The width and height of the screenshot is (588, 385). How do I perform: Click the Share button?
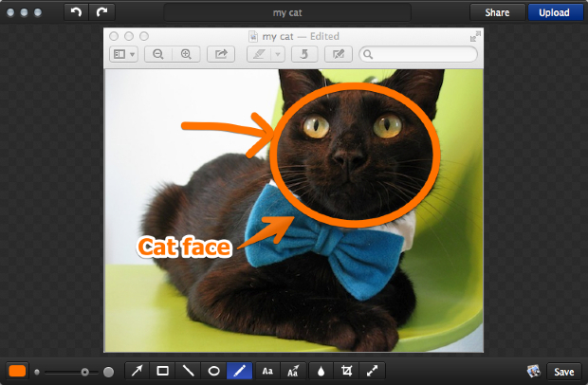click(497, 12)
